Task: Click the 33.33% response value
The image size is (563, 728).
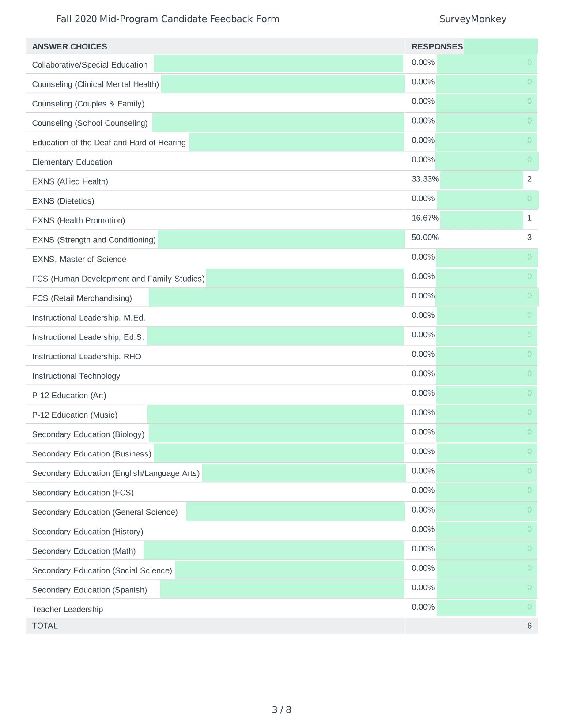Action: pos(425,179)
